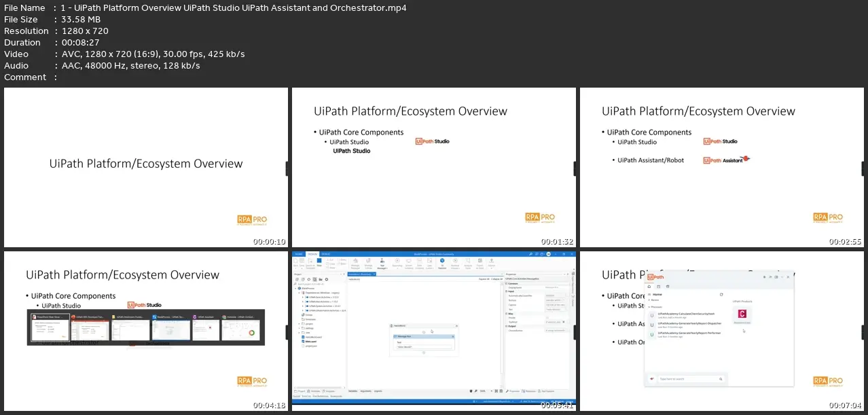Expand UiPath.Excel.Activities dependency node
The width and height of the screenshot is (868, 415).
(303, 297)
